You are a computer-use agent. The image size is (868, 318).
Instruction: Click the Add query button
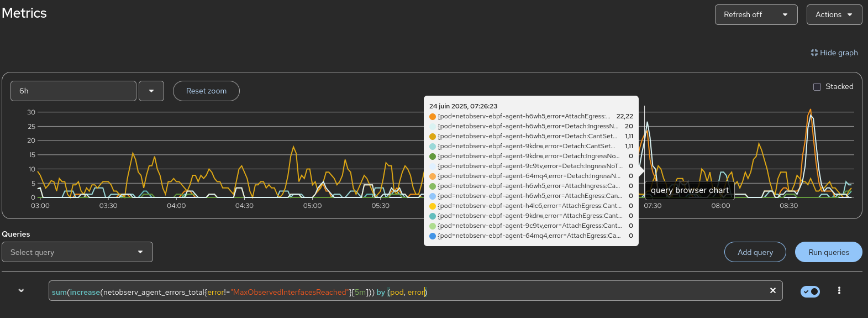click(755, 252)
